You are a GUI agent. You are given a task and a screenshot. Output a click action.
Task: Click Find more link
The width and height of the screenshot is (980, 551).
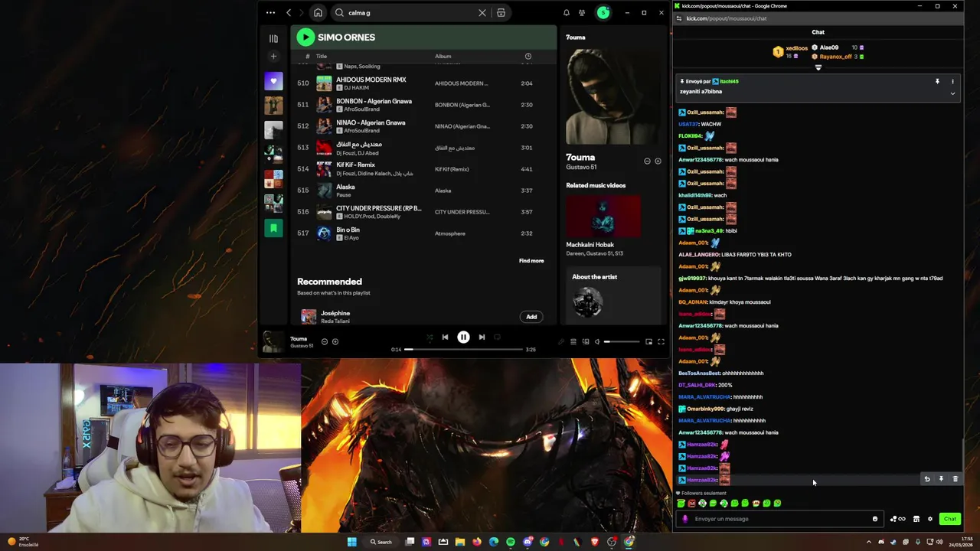[531, 261]
